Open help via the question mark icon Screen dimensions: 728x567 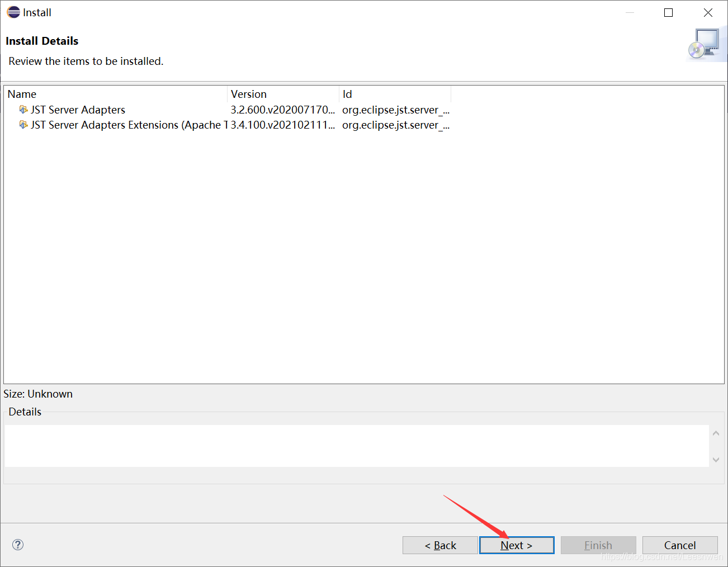tap(18, 545)
